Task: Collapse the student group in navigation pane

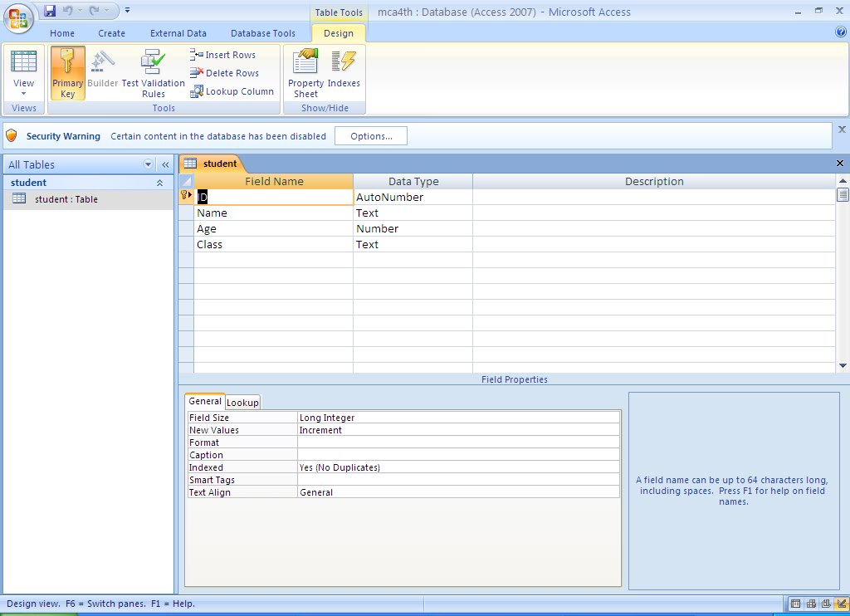Action: coord(160,183)
